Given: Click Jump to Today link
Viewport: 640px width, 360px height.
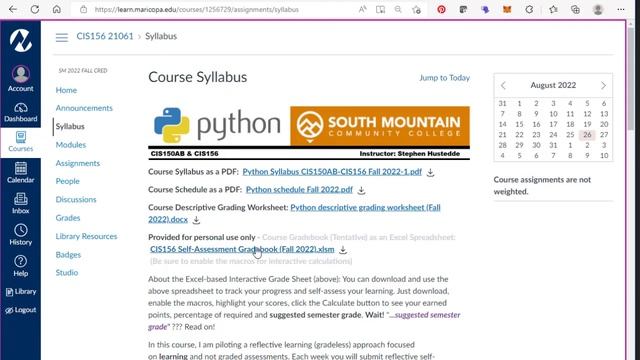Looking at the screenshot, I should click(x=444, y=78).
